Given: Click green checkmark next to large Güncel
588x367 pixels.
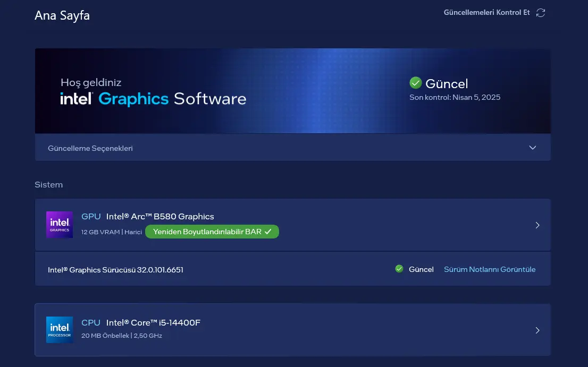Looking at the screenshot, I should [416, 83].
